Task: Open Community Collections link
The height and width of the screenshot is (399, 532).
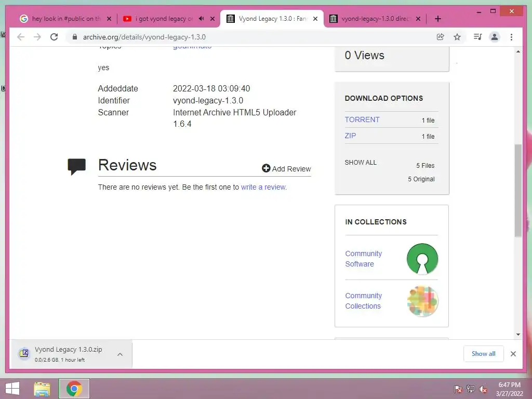Action: (363, 301)
